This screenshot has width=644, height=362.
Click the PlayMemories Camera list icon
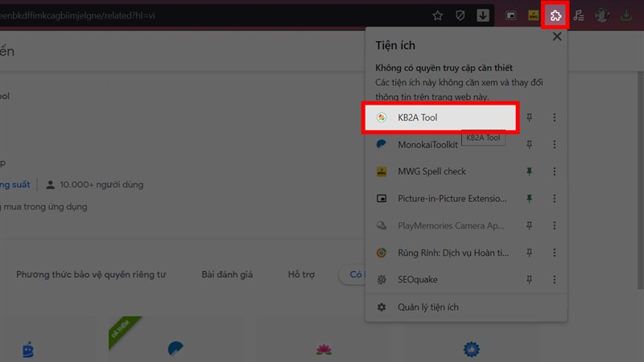[x=382, y=226]
